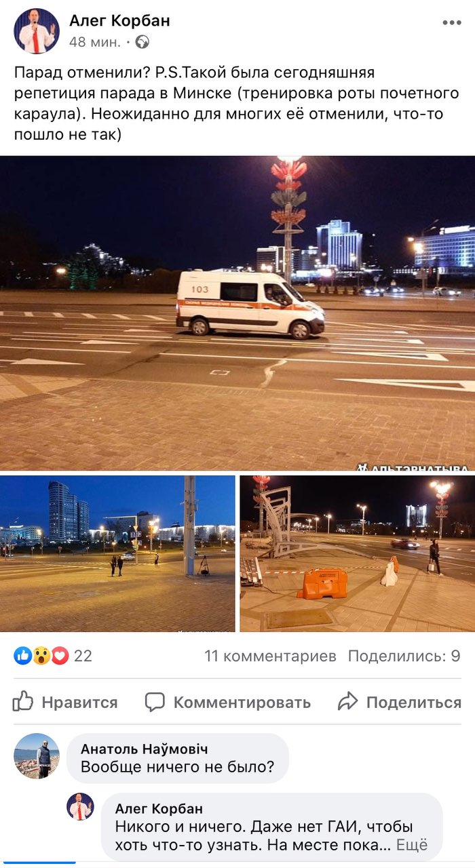Viewport: 475px width, 868px height.
Task: Tap Анатоль Наўмовіч's commenter avatar
Action: 37,756
